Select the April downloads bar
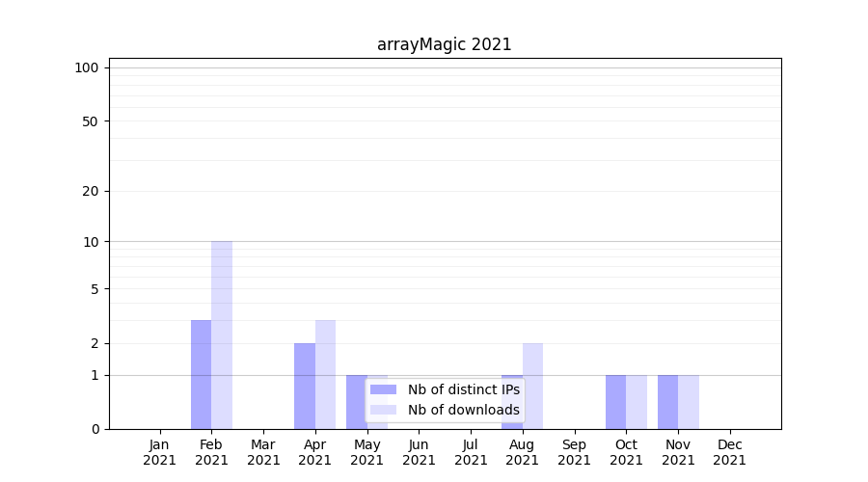The width and height of the screenshot is (868, 482). click(x=325, y=374)
